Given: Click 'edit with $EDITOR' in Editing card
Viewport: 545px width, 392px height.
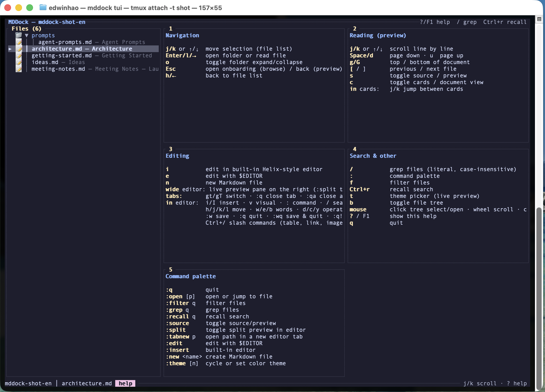Looking at the screenshot, I should [234, 176].
